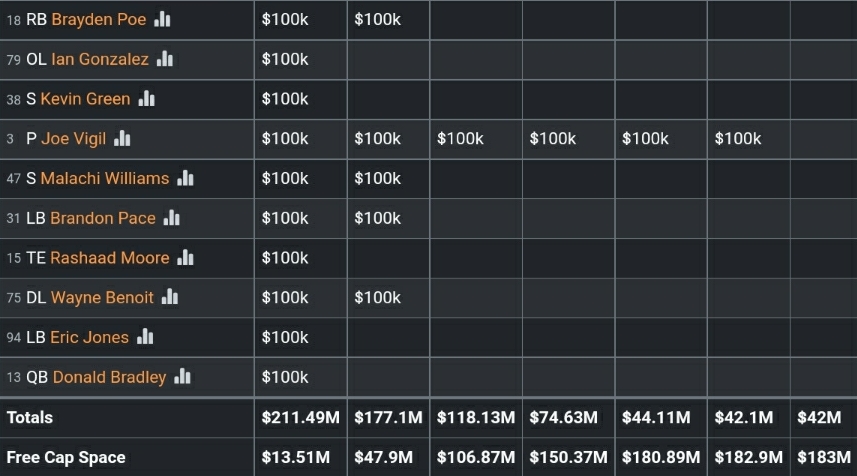Show Malachi Williams stats via chart icon
The width and height of the screenshot is (857, 476).
pos(185,178)
